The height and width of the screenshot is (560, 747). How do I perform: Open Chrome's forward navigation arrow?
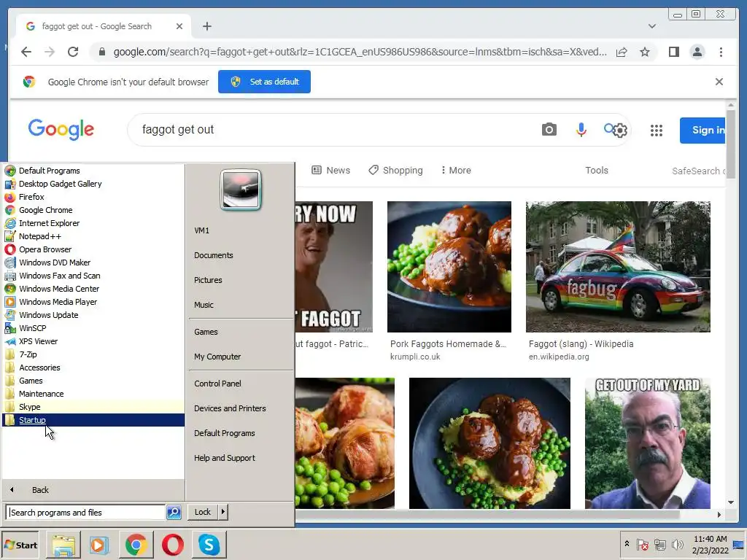[x=50, y=52]
